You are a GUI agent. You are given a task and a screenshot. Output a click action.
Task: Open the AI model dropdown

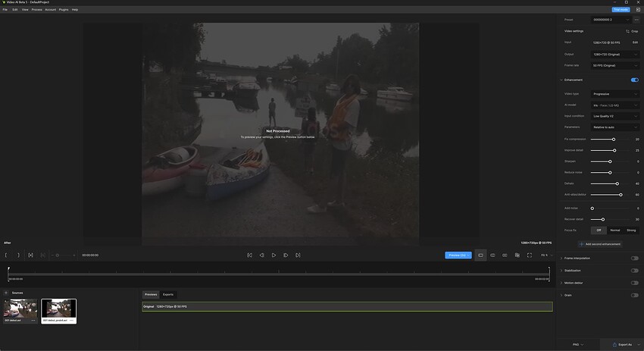(x=615, y=105)
